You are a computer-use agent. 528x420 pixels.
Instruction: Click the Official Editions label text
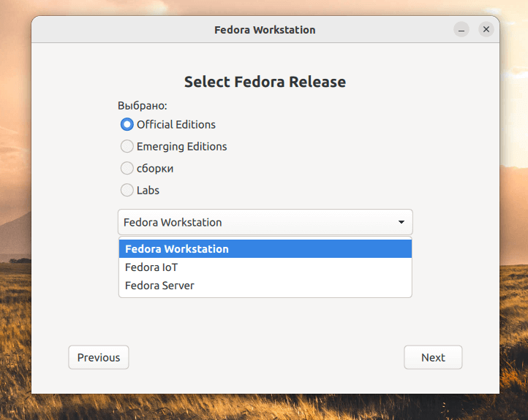176,124
